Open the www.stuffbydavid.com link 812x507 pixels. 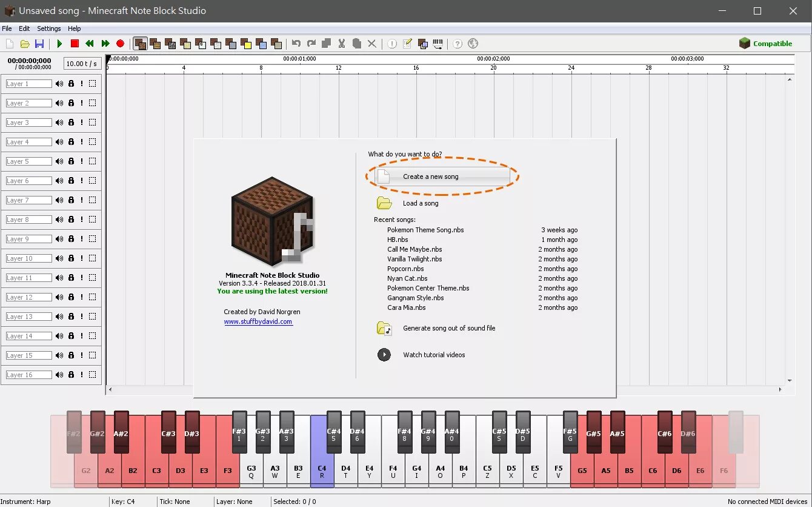(258, 321)
